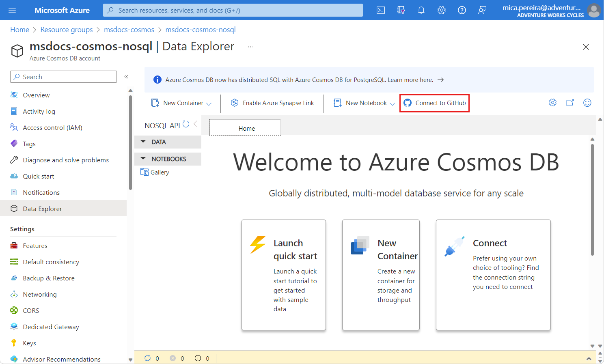The height and width of the screenshot is (364, 604).
Task: Click the Microsoft Azure logo text
Action: [62, 10]
